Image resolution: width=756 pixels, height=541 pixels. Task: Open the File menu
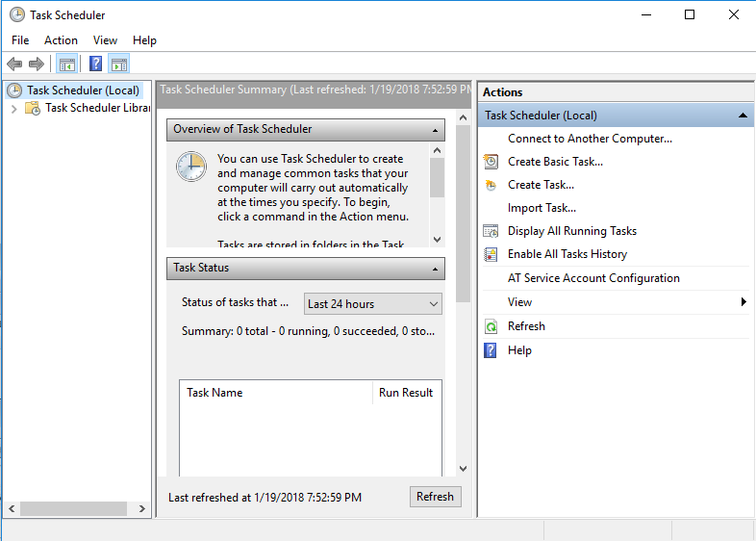pyautogui.click(x=20, y=40)
